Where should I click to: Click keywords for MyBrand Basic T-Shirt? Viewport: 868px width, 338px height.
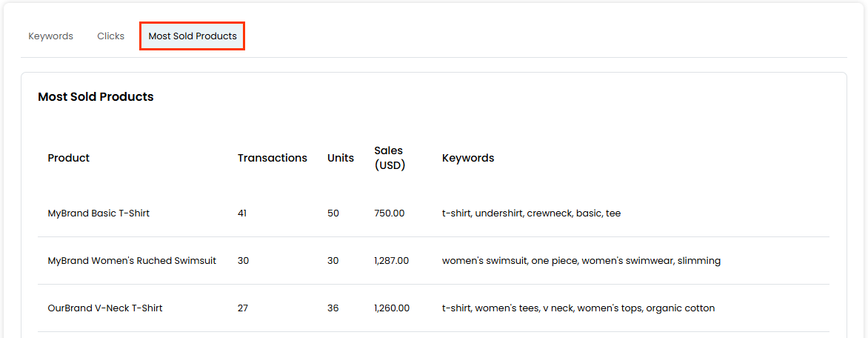[531, 213]
